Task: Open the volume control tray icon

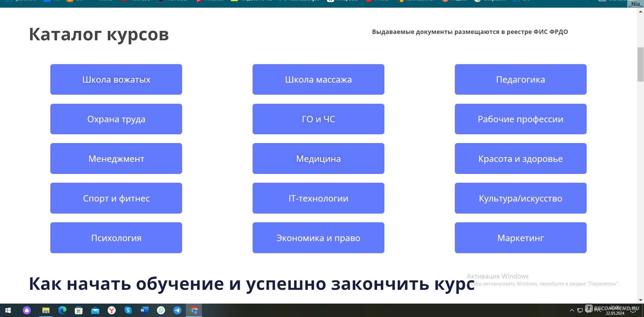Action: tap(588, 310)
